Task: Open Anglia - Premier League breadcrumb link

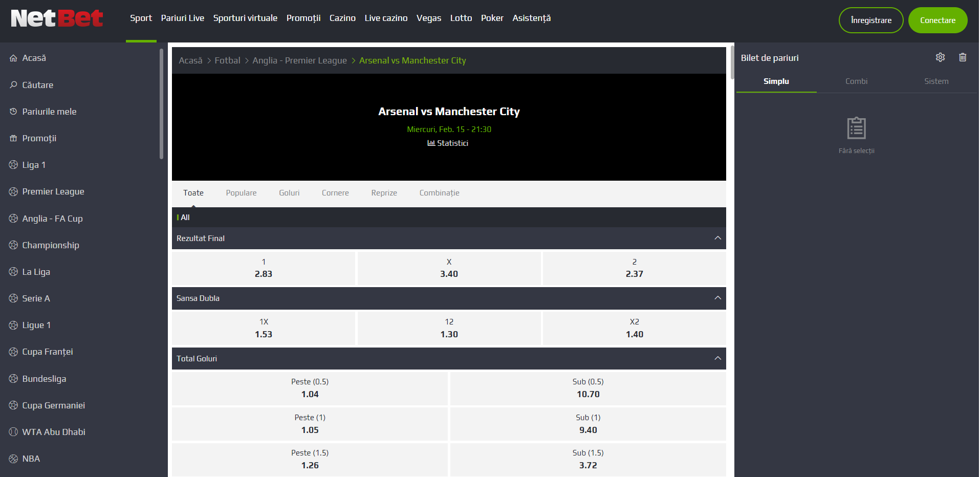Action: pos(299,60)
